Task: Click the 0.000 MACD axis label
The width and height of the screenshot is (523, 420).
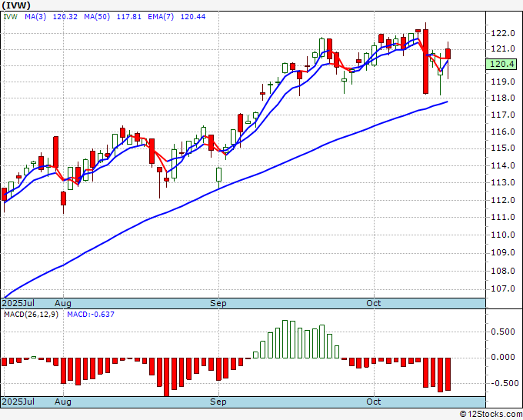Action: [503, 358]
